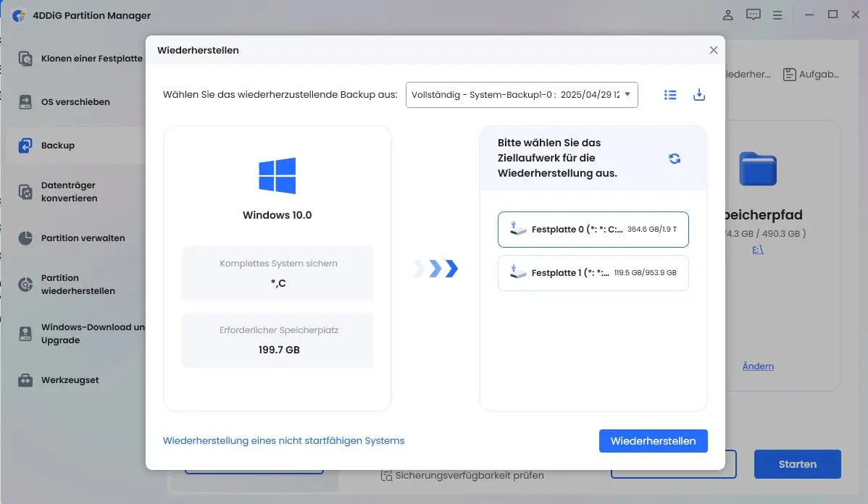868x504 pixels.
Task: Open the backup selection dropdown
Action: (522, 95)
